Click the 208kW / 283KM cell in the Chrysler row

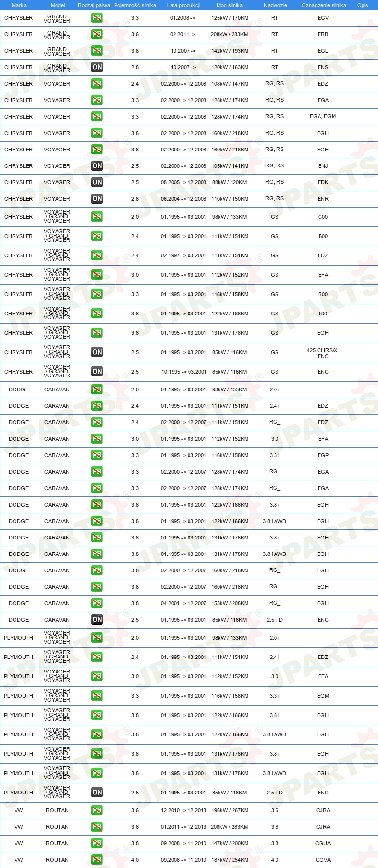coord(230,34)
